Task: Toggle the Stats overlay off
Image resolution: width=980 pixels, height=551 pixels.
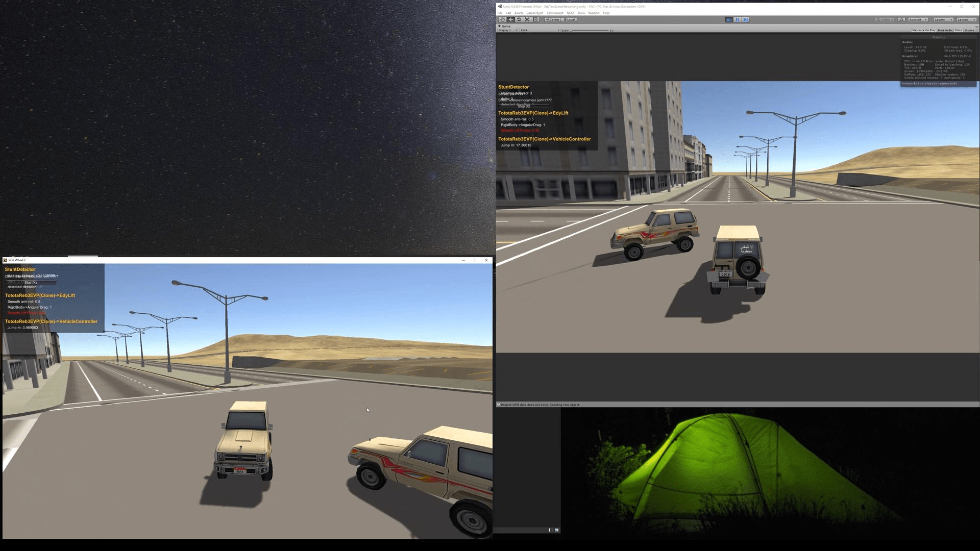Action: [x=959, y=30]
